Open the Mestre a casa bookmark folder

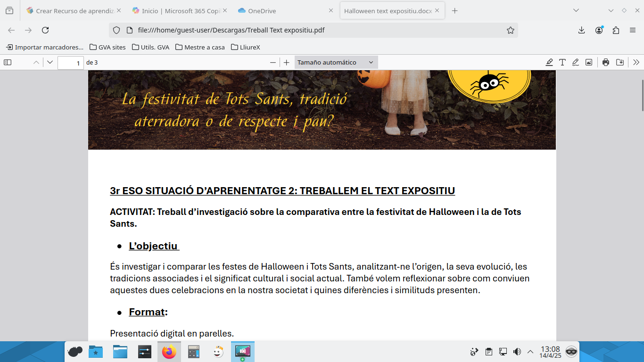click(200, 47)
